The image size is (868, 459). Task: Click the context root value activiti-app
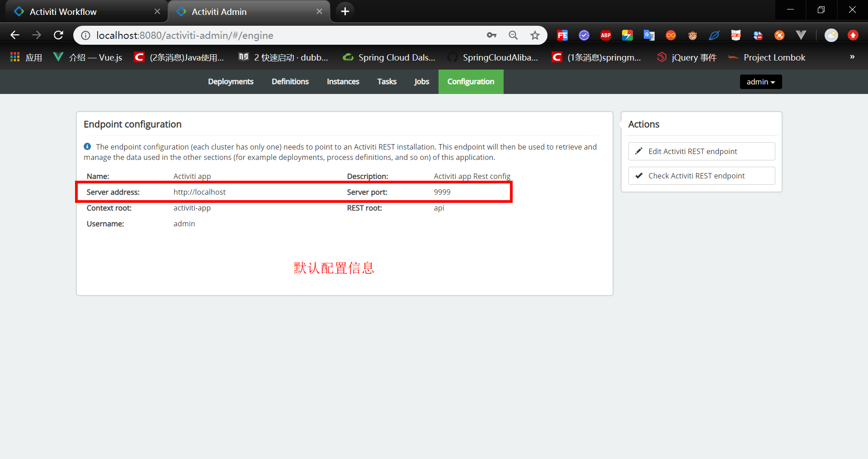click(x=192, y=208)
